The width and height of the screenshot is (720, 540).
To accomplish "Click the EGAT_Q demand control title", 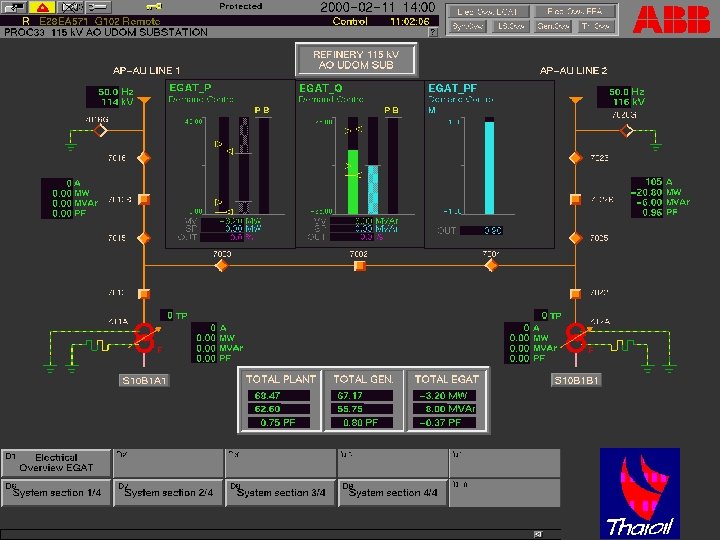I will [321, 88].
